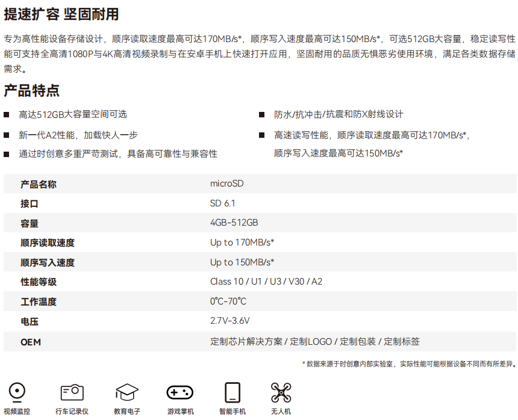The width and height of the screenshot is (518, 420).
Task: Click the smartphone icon
Action: pyautogui.click(x=232, y=392)
